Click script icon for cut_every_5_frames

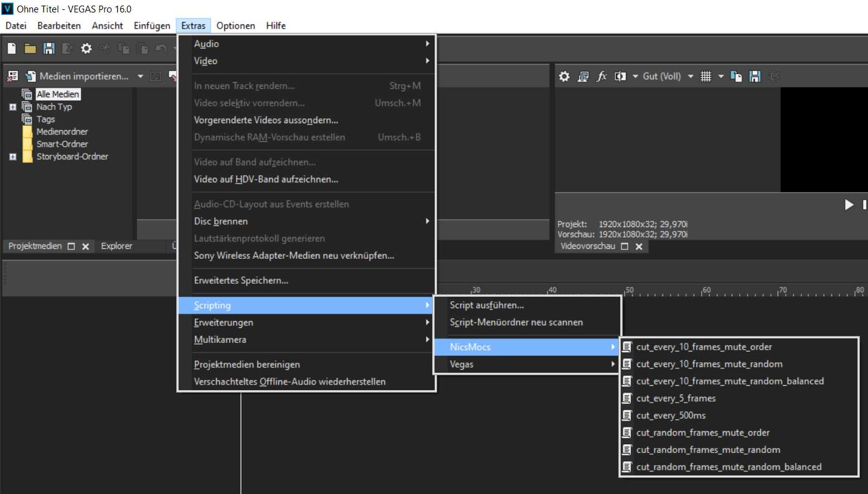627,398
